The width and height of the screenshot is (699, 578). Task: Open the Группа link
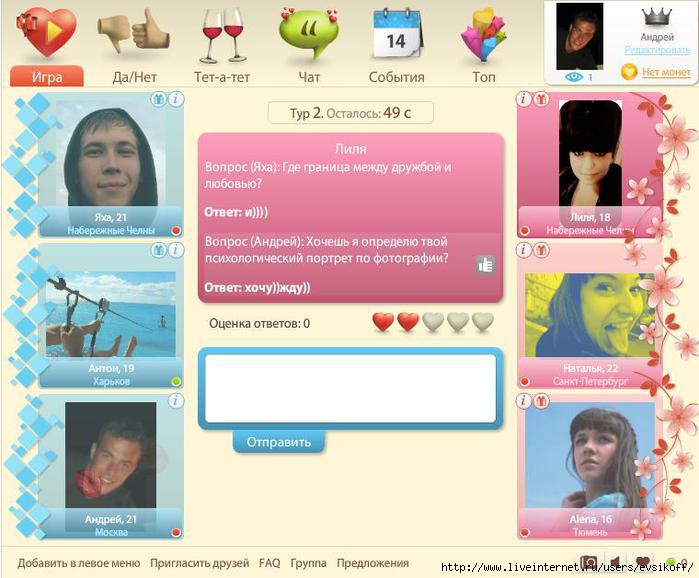(x=308, y=563)
